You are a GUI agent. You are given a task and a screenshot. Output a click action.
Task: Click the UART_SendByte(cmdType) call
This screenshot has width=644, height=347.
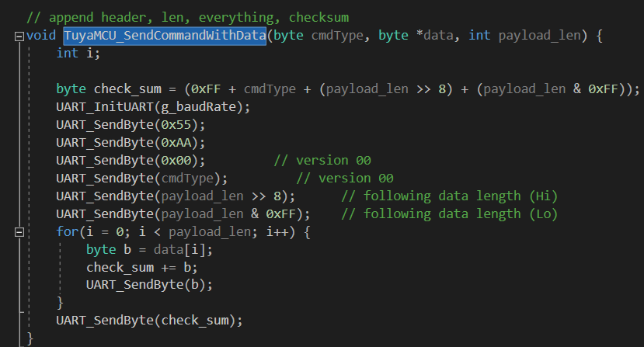click(141, 179)
